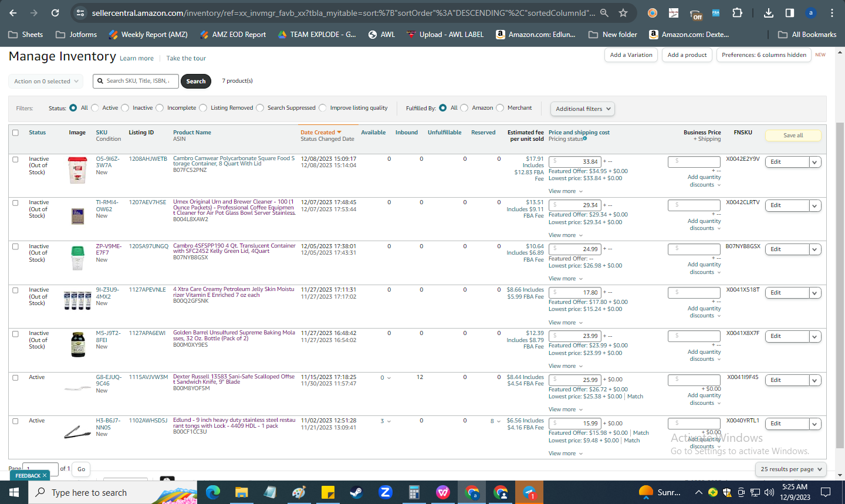
Task: Click the LOG IN extension icon
Action: coord(674,12)
